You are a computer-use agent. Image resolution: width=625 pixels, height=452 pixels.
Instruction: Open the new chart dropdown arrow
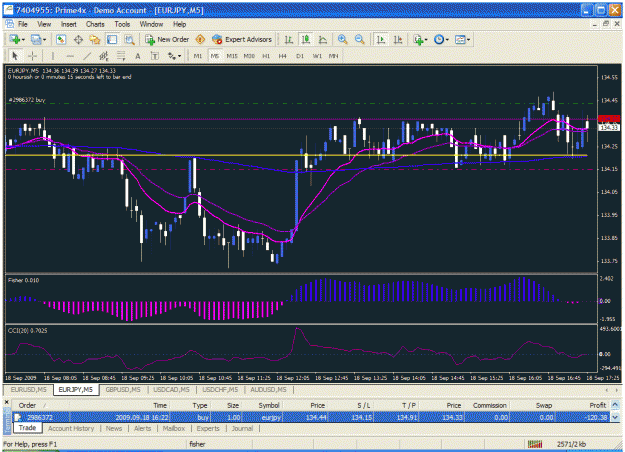pyautogui.click(x=24, y=39)
